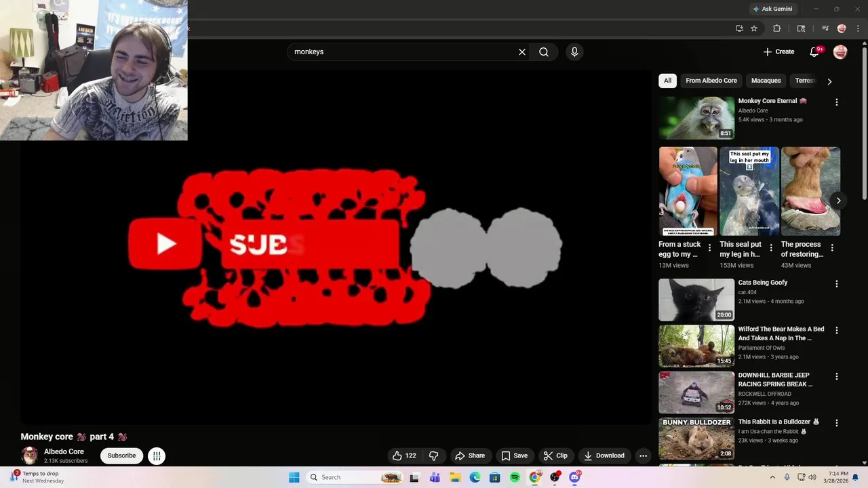Image resolution: width=868 pixels, height=488 pixels.
Task: Open Spotify from taskbar
Action: [x=515, y=477]
